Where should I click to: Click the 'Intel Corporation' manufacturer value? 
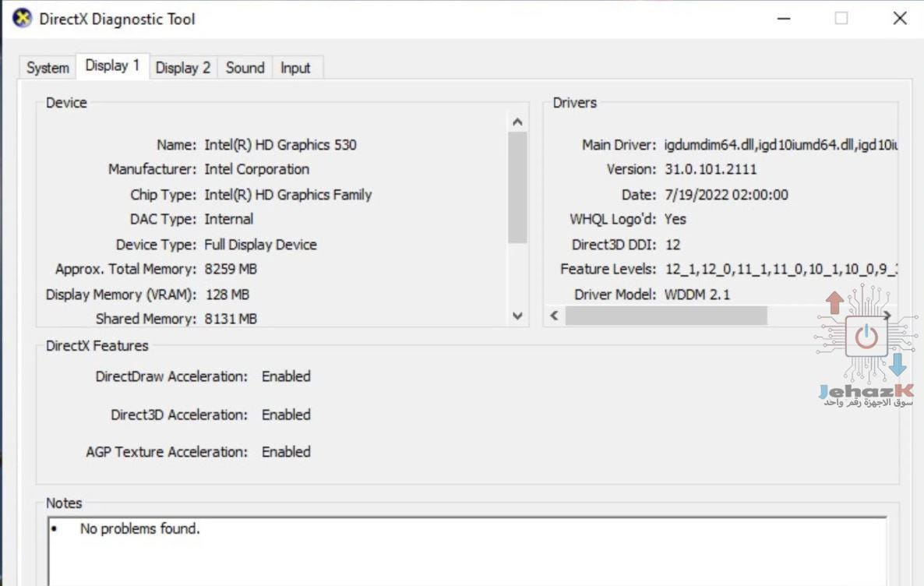257,169
